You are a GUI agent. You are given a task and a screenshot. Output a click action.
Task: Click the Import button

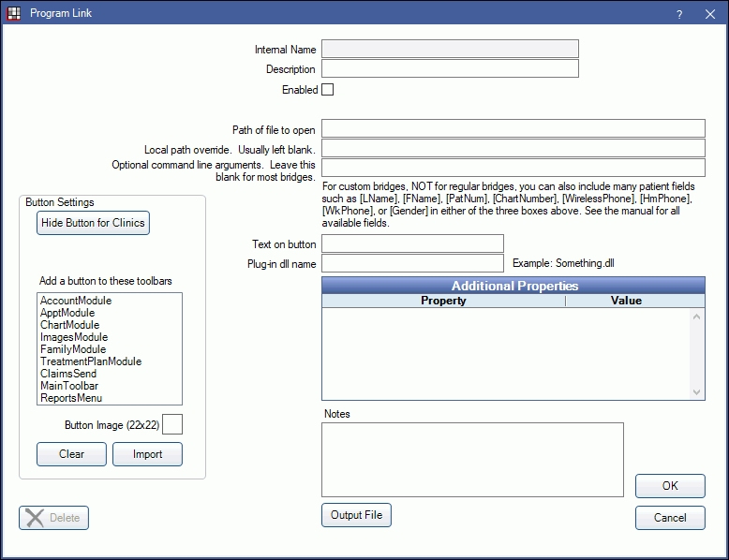[x=147, y=454]
